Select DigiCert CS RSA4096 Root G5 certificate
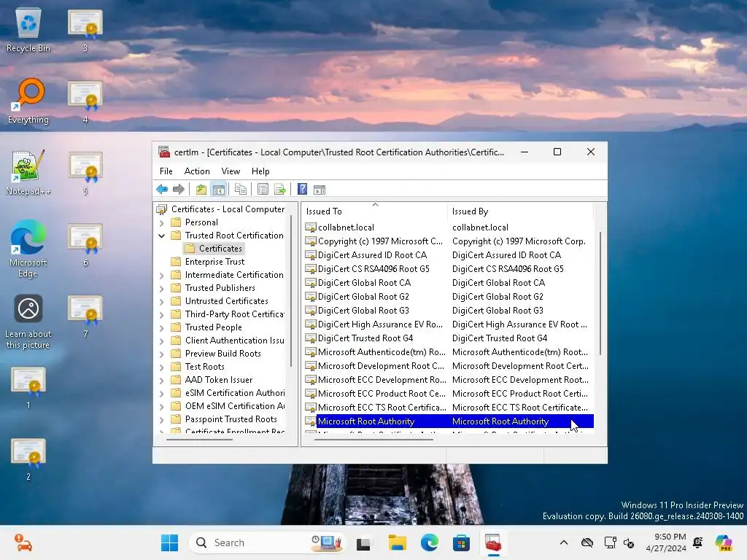Screen dimensions: 747x560 point(449,268)
